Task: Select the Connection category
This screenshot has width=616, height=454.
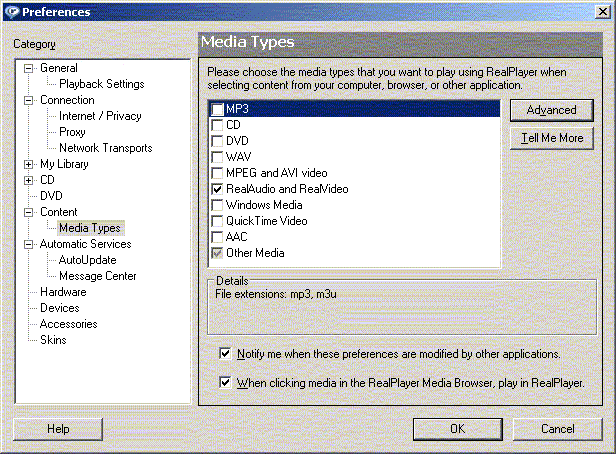Action: click(67, 100)
